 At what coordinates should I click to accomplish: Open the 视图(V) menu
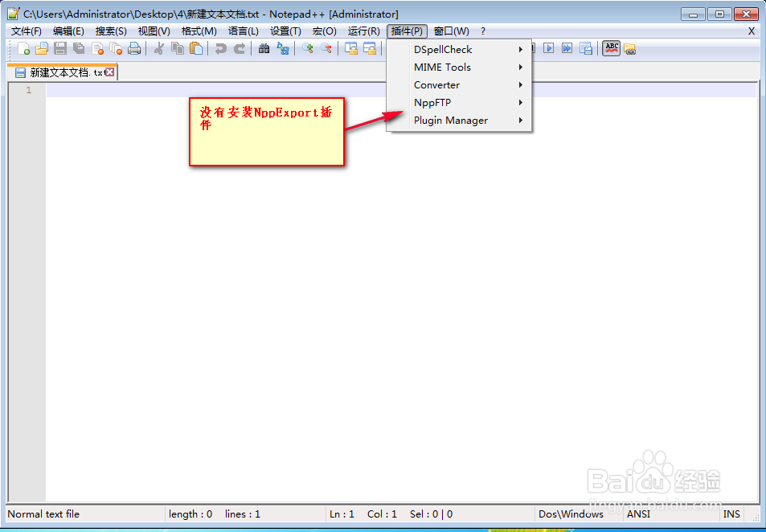(154, 31)
